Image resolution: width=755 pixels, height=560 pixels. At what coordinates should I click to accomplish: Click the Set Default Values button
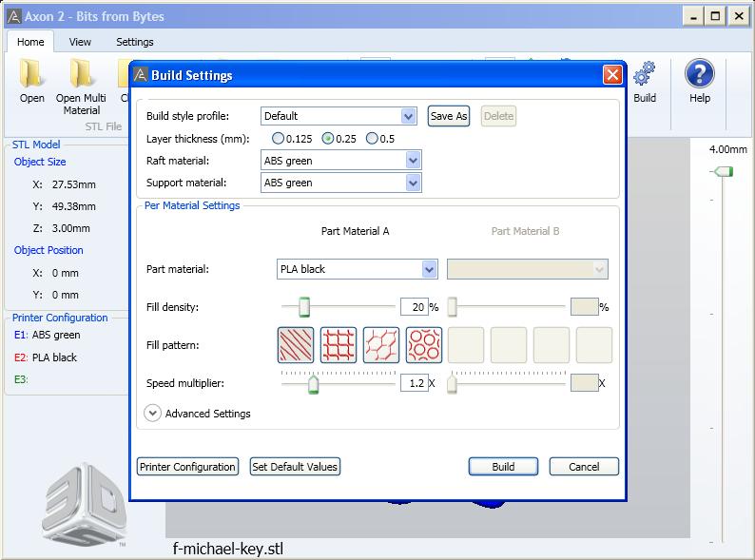[295, 467]
